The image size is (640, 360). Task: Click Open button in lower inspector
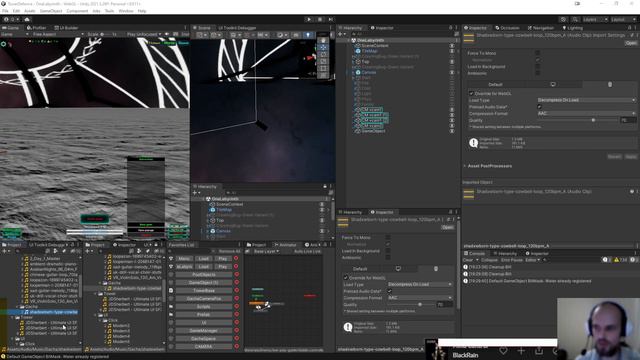point(447,227)
